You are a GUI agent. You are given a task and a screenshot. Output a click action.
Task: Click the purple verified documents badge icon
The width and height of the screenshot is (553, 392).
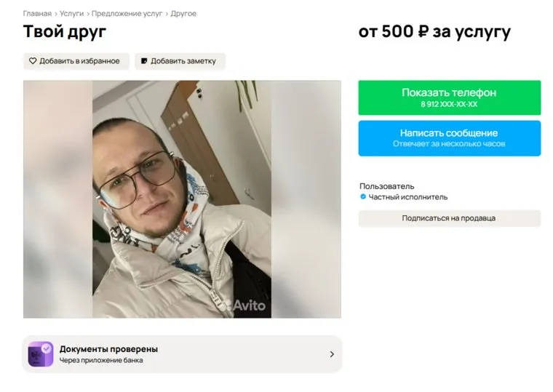41,354
